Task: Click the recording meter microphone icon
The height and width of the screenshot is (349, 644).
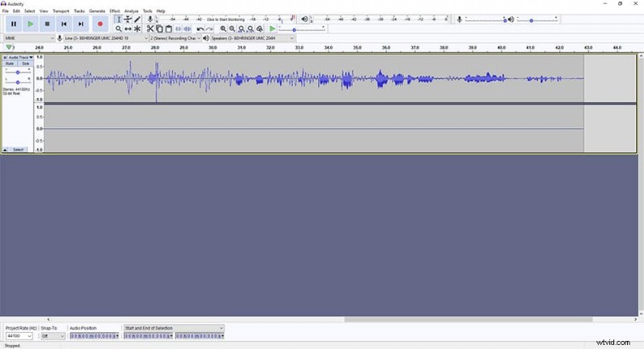Action: coord(151,19)
